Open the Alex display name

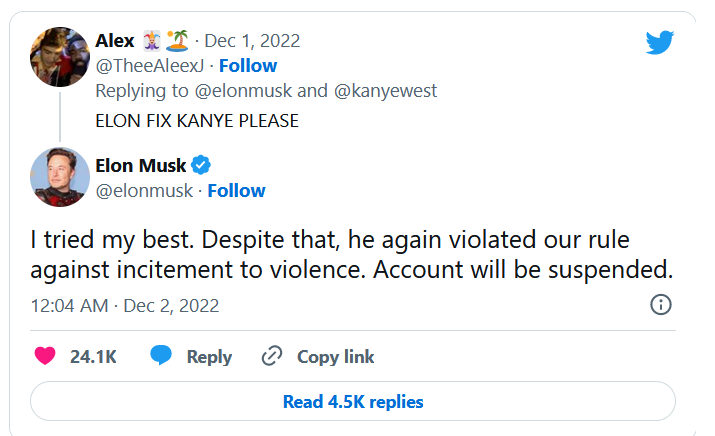(x=115, y=41)
